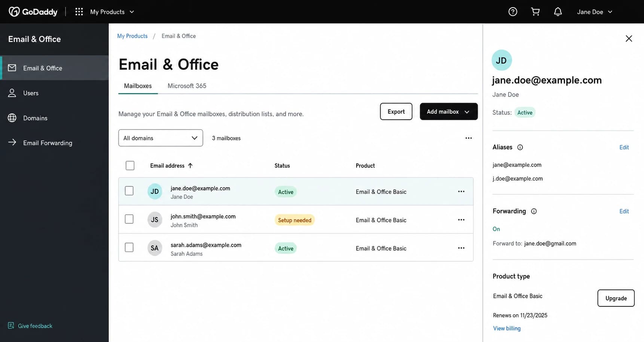Click the Aliases info icon

(x=520, y=147)
